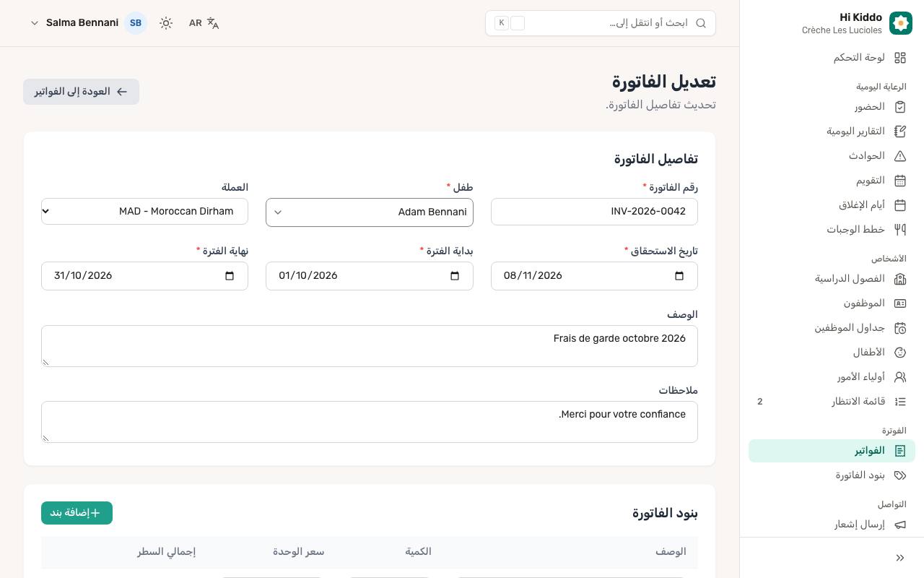Click the إضافة بند add item button
Image resolution: width=924 pixels, height=578 pixels.
pos(77,513)
